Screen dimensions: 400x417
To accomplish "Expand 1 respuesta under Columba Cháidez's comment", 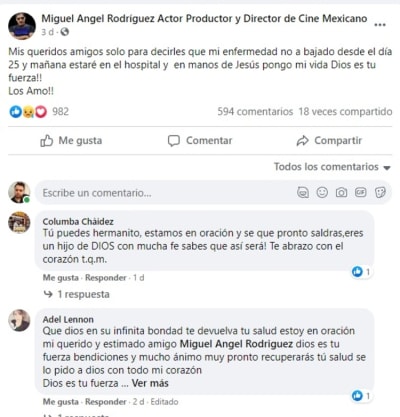I will point(77,294).
